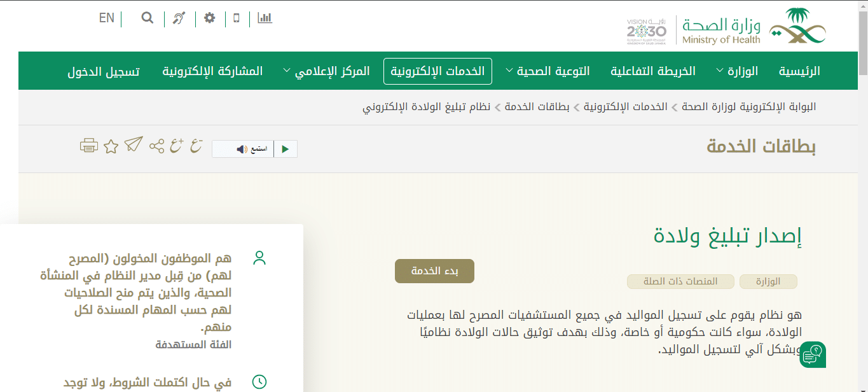Click the target audience person icon
This screenshot has height=392, width=868.
click(259, 258)
